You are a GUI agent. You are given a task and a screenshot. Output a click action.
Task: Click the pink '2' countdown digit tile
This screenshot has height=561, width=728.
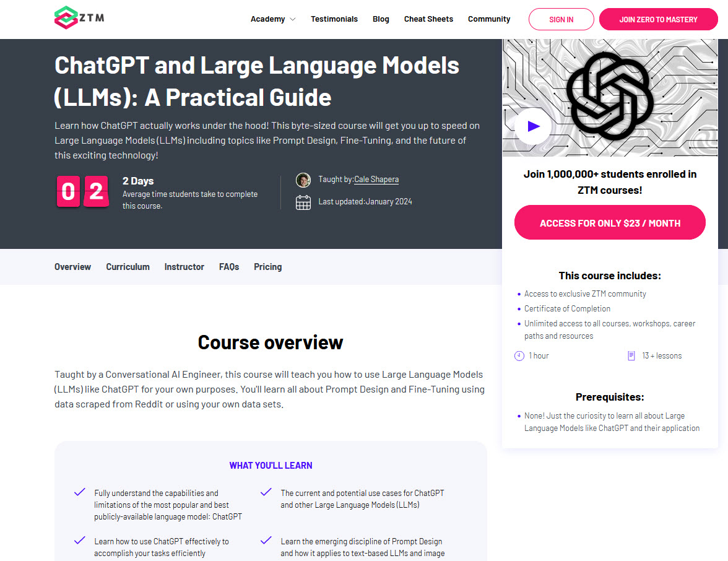pyautogui.click(x=96, y=191)
